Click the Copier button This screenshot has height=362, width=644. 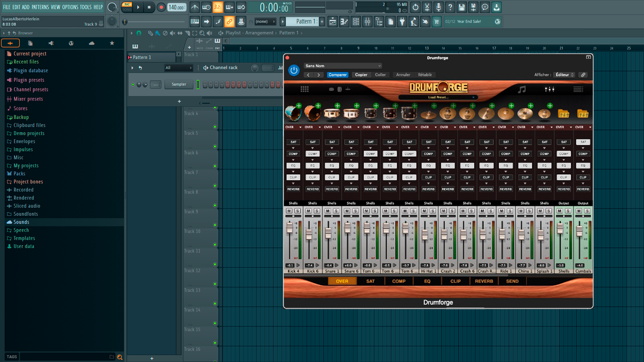click(361, 75)
